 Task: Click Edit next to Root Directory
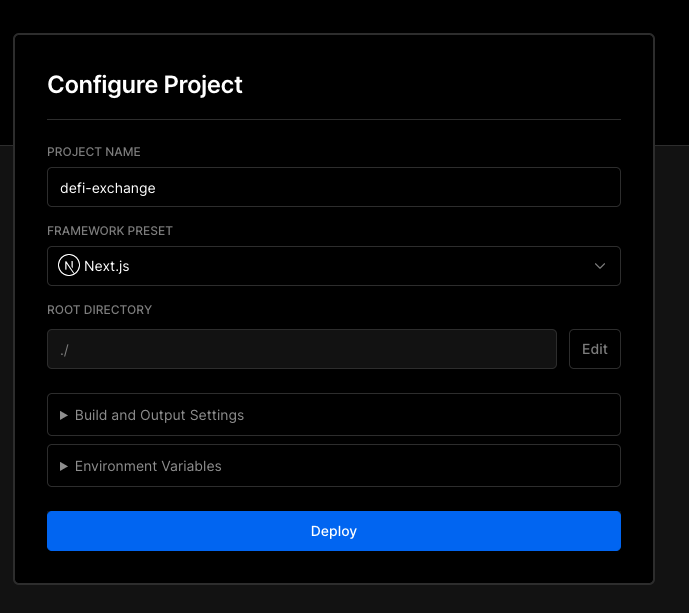(x=594, y=349)
